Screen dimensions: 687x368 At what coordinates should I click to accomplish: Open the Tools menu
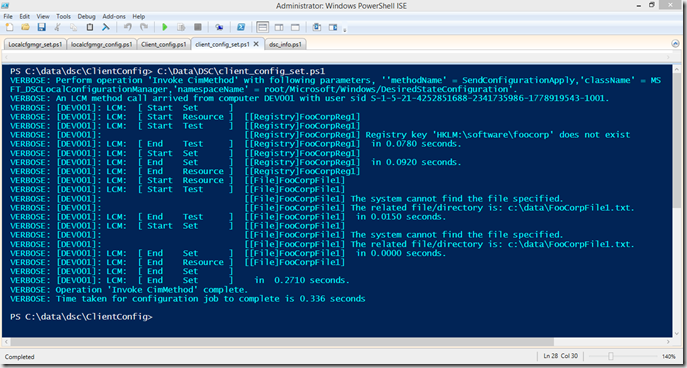point(64,16)
